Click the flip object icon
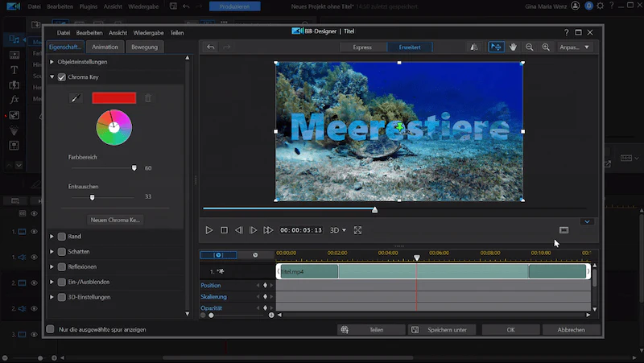 click(x=474, y=47)
